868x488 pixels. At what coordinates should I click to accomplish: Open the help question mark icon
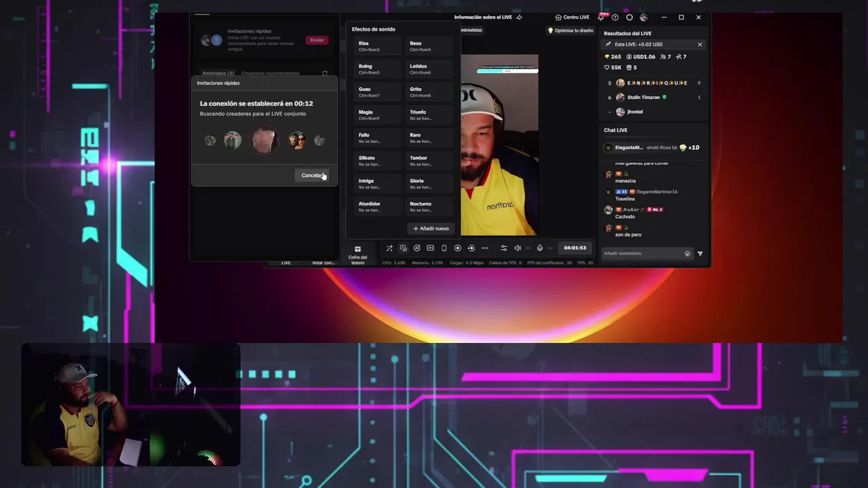(615, 18)
